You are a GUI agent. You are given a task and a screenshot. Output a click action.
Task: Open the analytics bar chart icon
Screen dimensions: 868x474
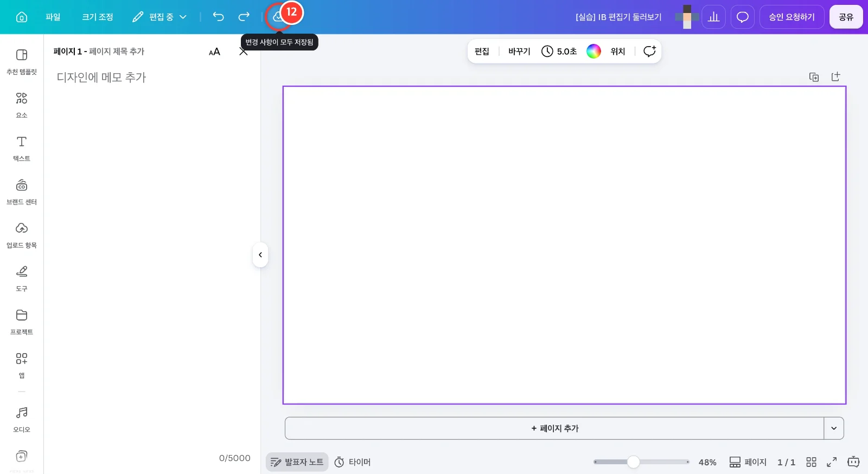point(713,17)
